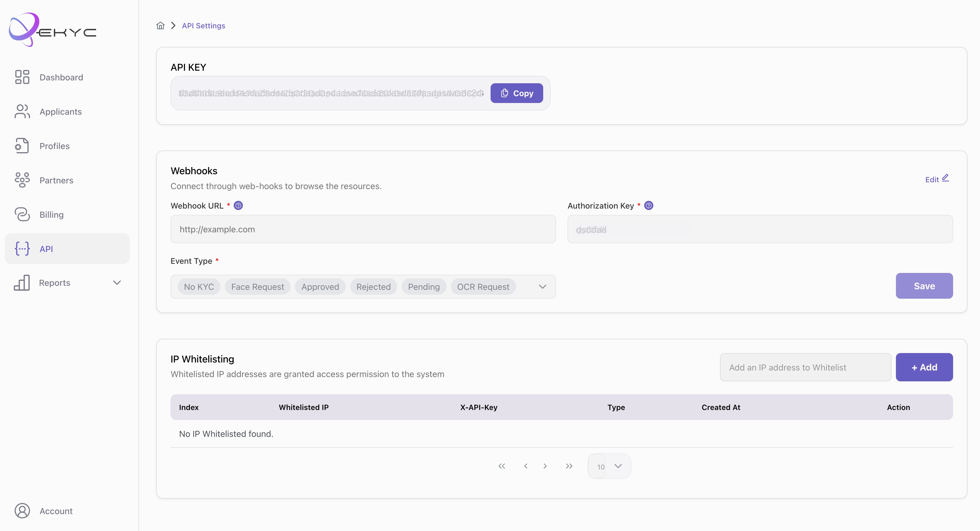Open the Event Type dropdown arrow

(x=543, y=286)
